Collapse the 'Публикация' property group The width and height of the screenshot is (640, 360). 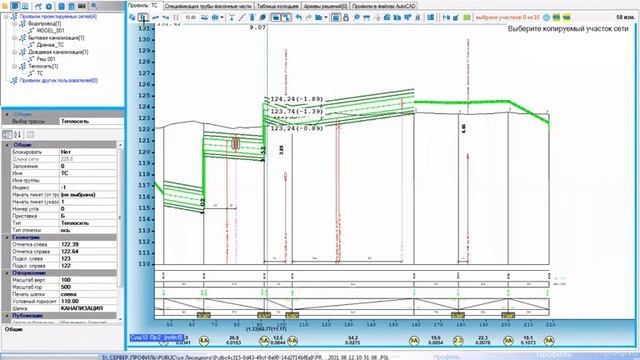(x=7, y=316)
